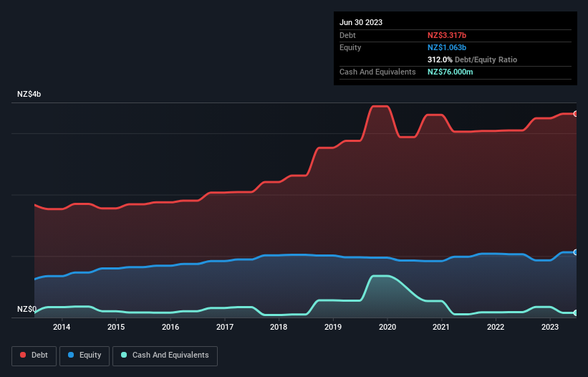The width and height of the screenshot is (588, 377).
Task: Click the NZ$3.317b debt value
Action: (x=447, y=35)
